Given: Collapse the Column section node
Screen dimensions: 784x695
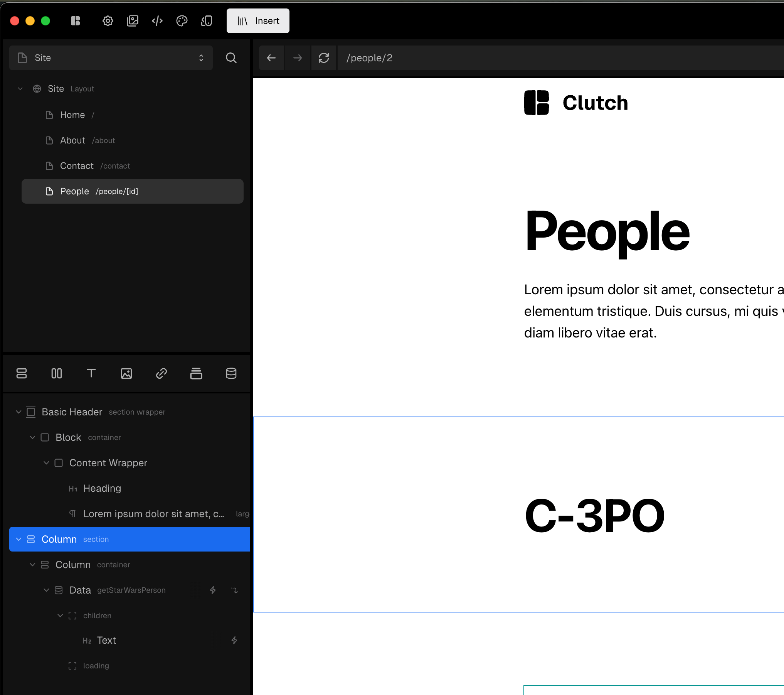Looking at the screenshot, I should point(19,539).
